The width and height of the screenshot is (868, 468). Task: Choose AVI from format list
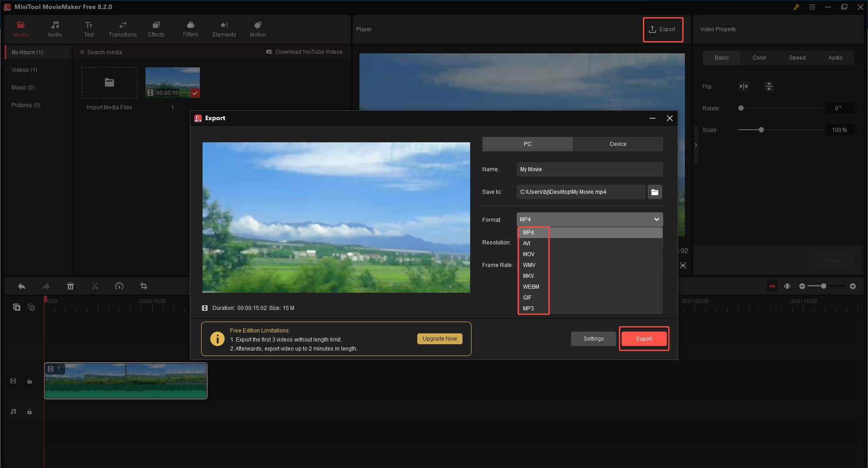click(590, 243)
